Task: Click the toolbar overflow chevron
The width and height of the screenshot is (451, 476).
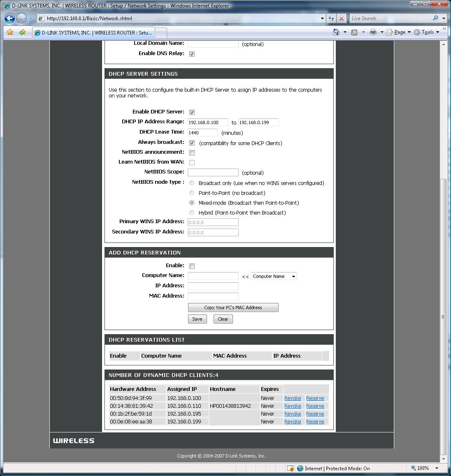Action: point(444,29)
